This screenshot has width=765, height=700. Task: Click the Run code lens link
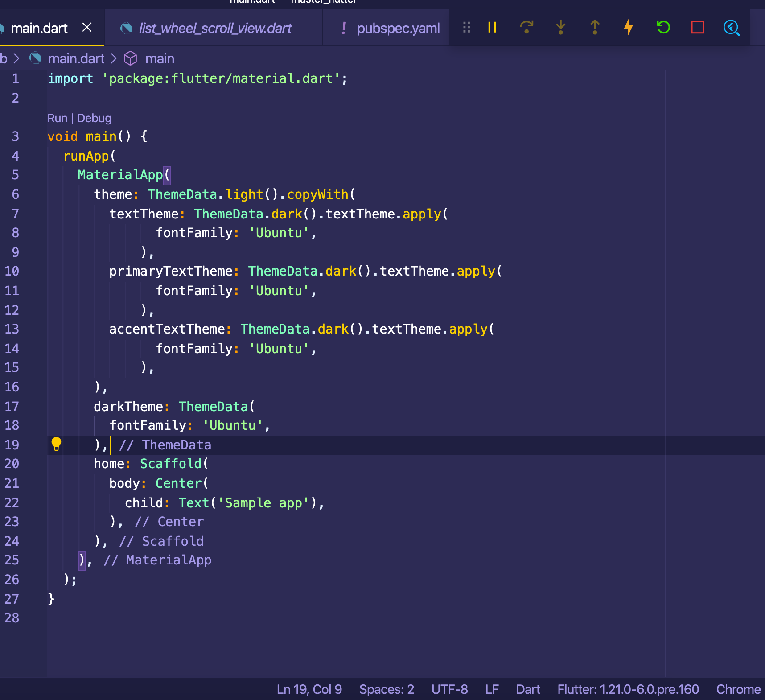[58, 118]
